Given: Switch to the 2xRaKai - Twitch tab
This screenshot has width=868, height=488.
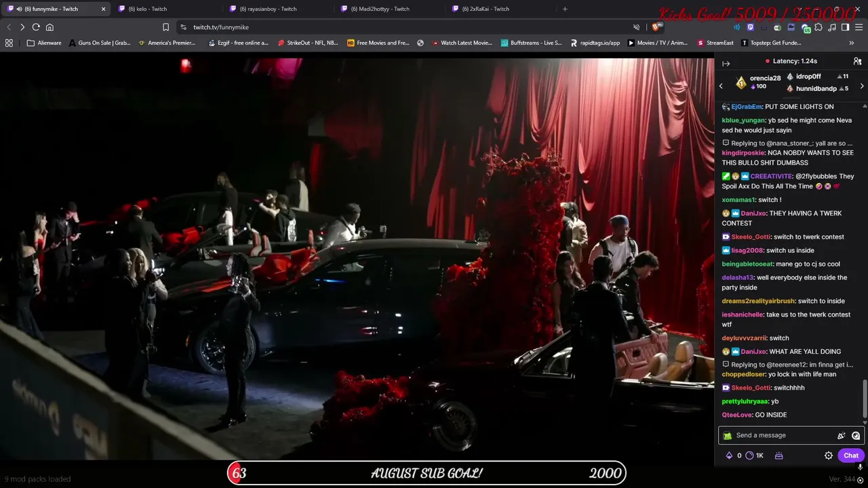Looking at the screenshot, I should (500, 9).
